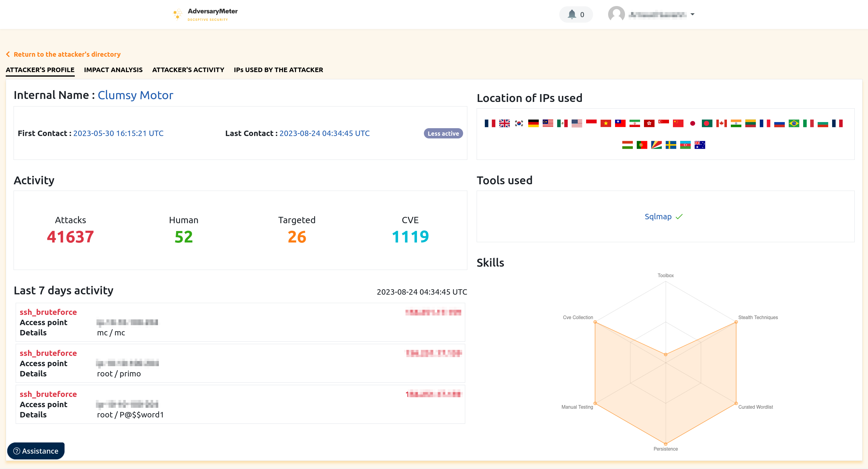
Task: Click the user avatar icon
Action: pyautogui.click(x=616, y=14)
